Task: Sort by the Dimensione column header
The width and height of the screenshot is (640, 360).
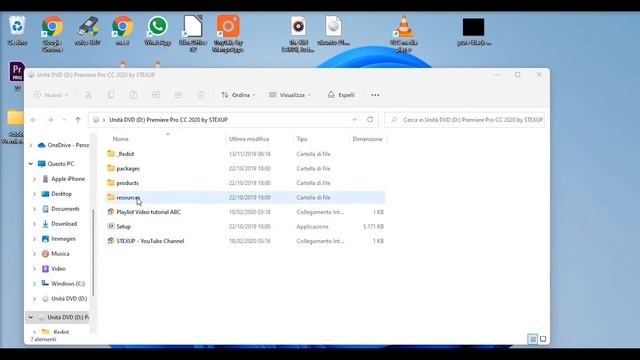Action: pyautogui.click(x=368, y=139)
